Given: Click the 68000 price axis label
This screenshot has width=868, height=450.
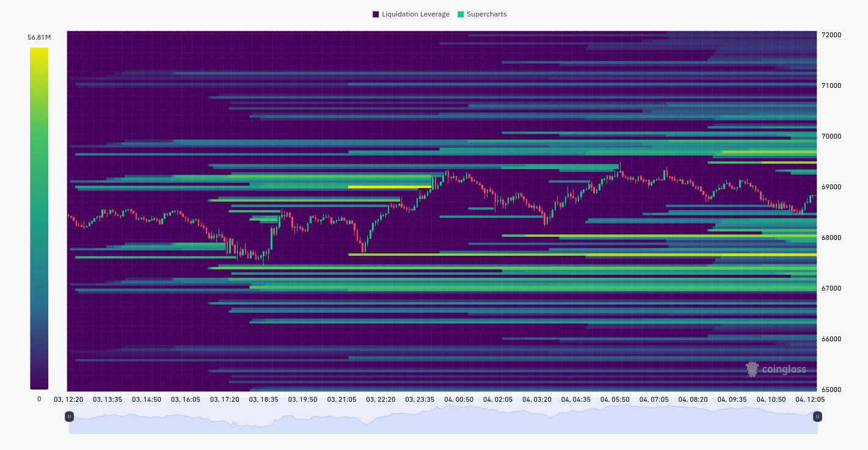Looking at the screenshot, I should click(x=831, y=238).
